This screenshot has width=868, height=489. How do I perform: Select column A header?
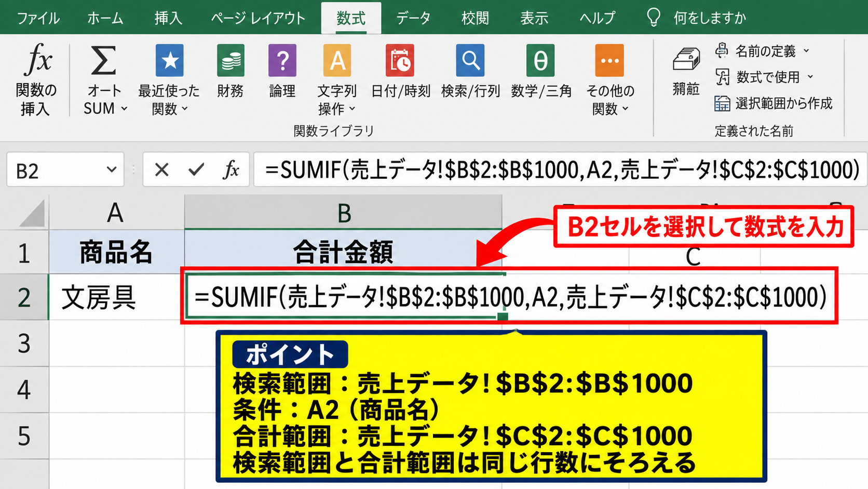pyautogui.click(x=117, y=213)
